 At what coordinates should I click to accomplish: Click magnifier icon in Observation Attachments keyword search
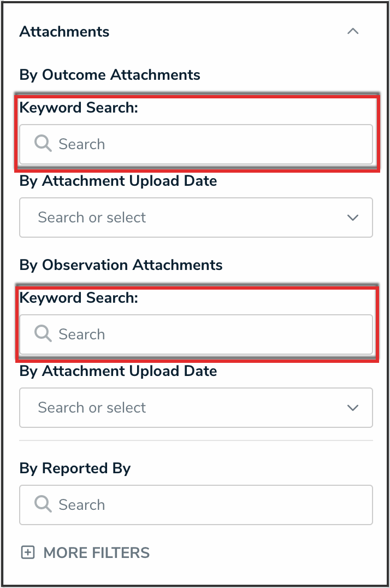click(x=43, y=334)
